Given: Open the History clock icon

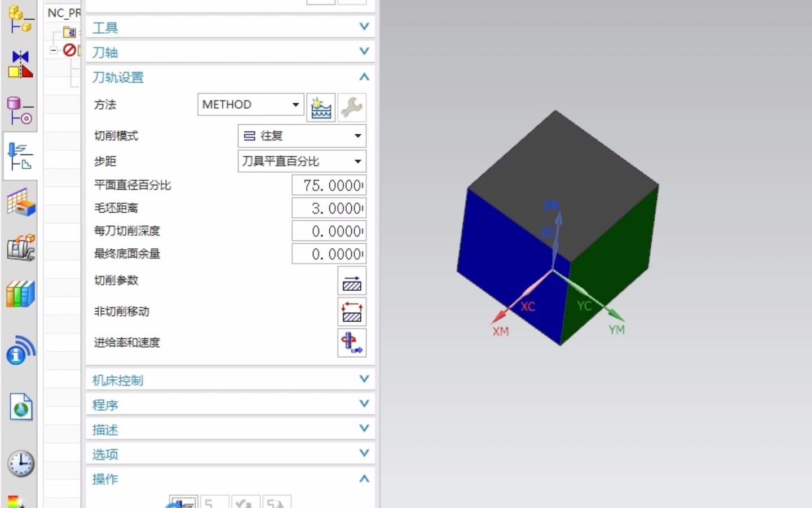Looking at the screenshot, I should coord(21,464).
